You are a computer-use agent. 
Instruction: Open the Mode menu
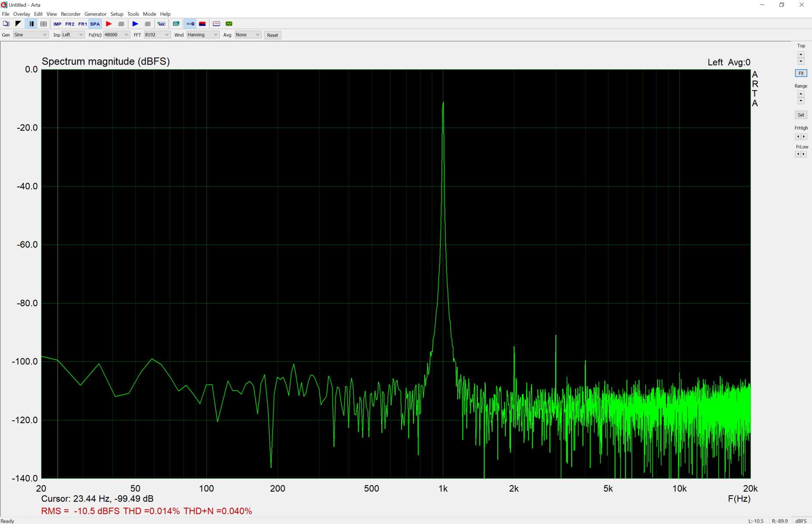pos(149,14)
